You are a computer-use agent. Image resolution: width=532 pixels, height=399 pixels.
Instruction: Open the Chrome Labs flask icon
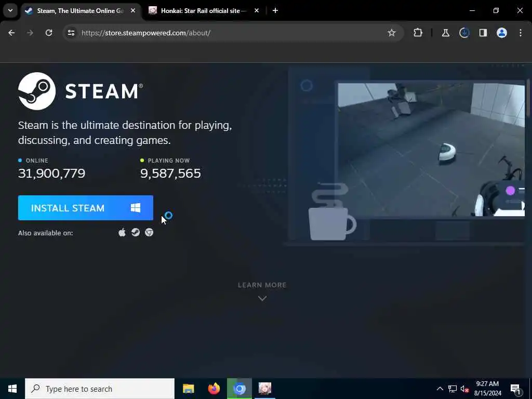click(x=445, y=33)
